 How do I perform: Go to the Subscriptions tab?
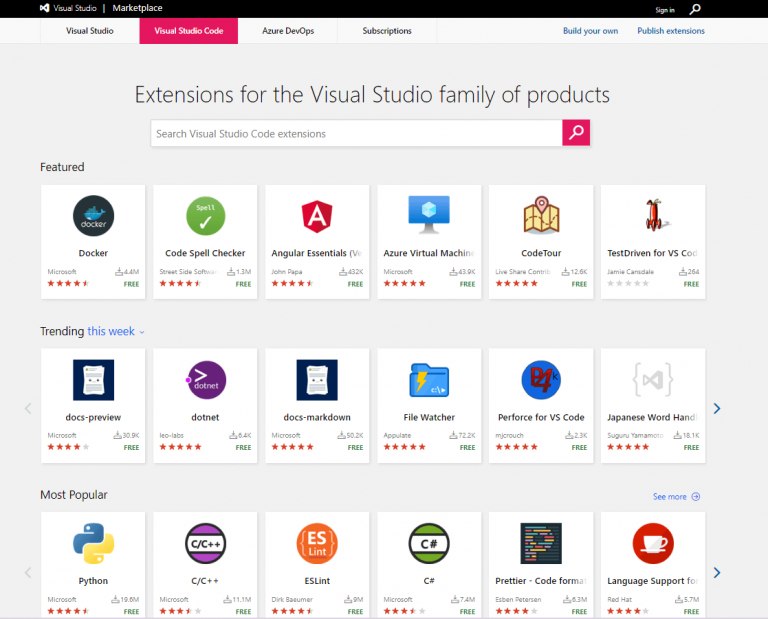point(387,31)
